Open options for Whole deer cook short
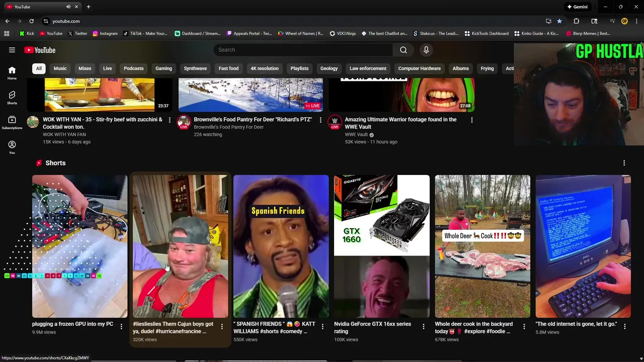The height and width of the screenshot is (362, 644). 524,326
